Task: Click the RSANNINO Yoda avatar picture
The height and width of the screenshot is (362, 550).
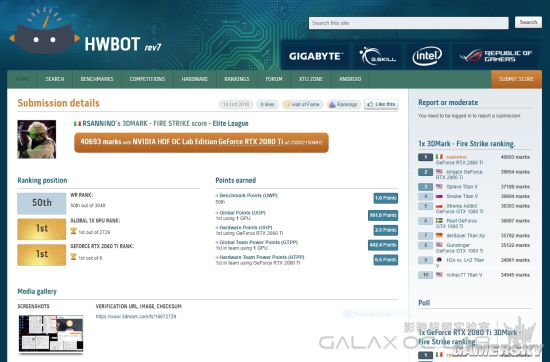Action: tap(37, 139)
